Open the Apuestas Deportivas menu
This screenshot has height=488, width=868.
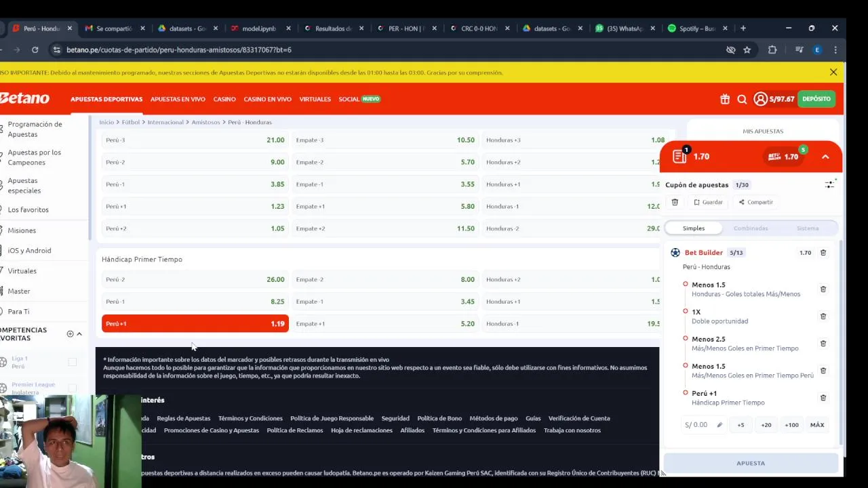point(106,99)
